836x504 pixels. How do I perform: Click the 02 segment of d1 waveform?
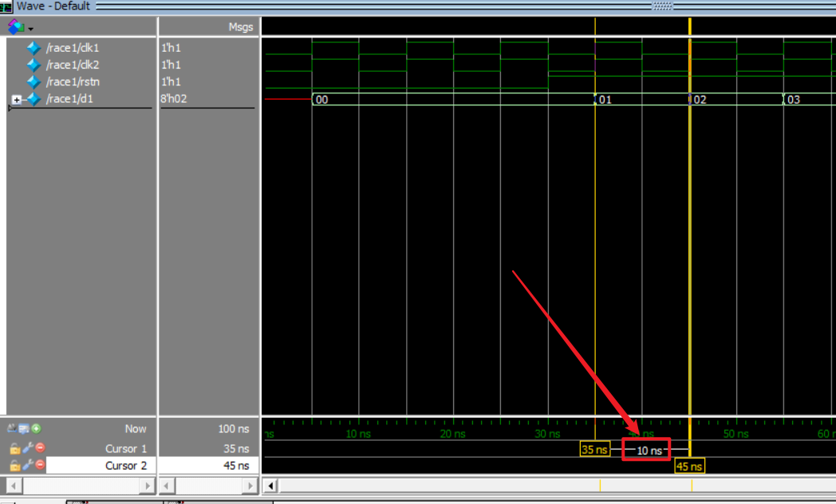click(736, 100)
